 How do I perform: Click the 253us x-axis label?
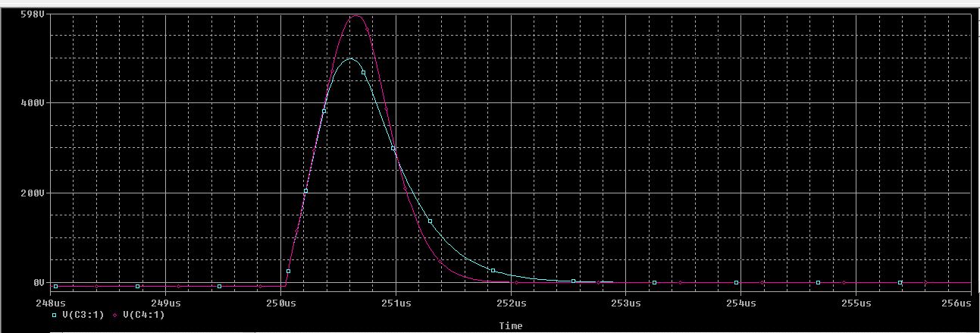[626, 303]
